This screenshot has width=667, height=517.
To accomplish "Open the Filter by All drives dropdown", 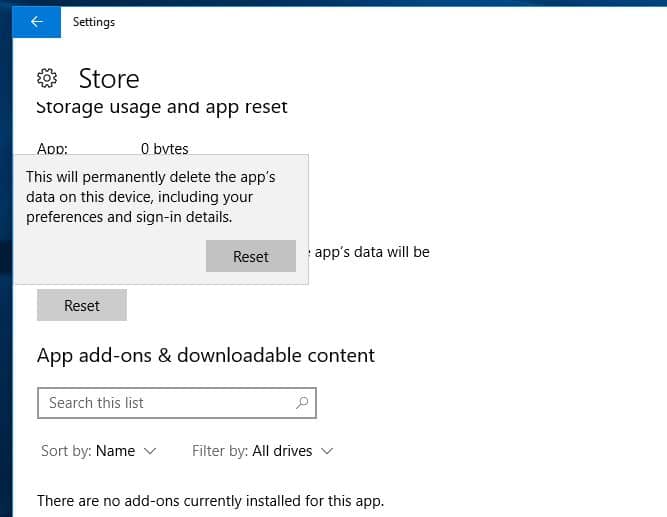I will (262, 451).
